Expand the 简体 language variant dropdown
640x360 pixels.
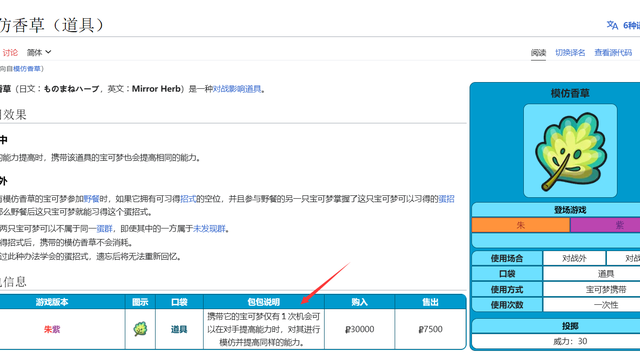click(39, 52)
